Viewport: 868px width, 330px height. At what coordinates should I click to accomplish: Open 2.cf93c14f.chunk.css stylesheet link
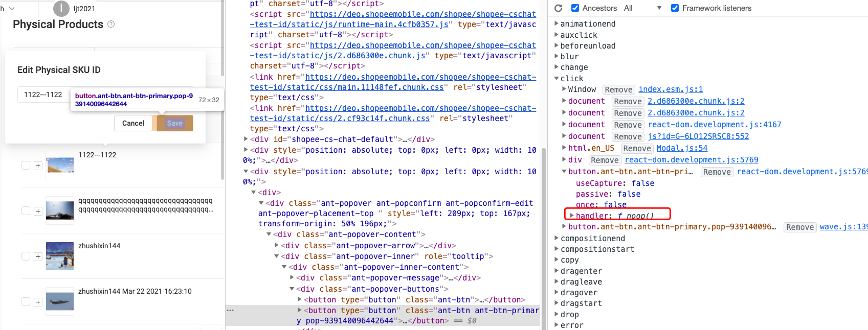point(393,113)
